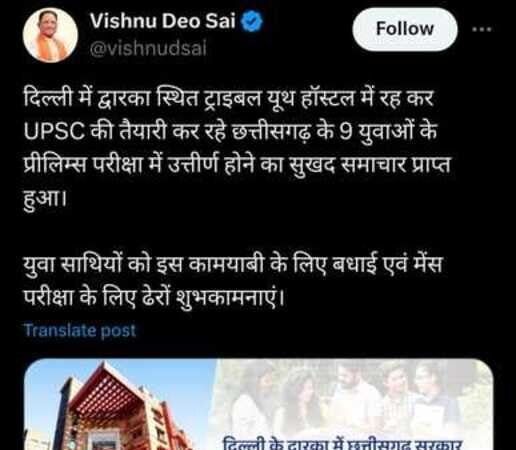Click the short line हुआ।
The width and height of the screenshot is (516, 450).
tap(45, 199)
